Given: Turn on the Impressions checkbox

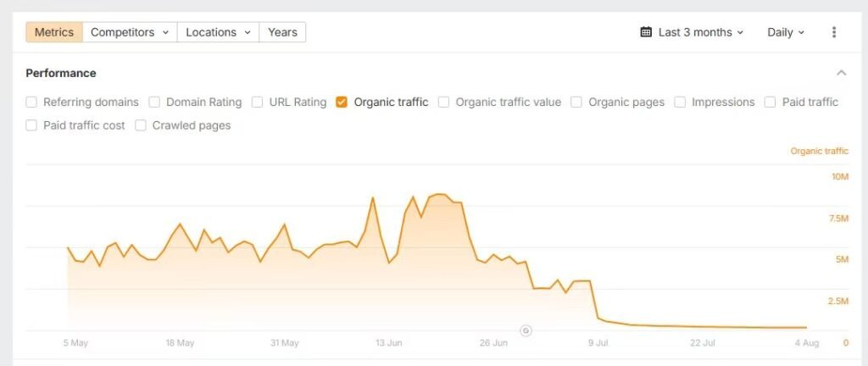Looking at the screenshot, I should pos(680,103).
